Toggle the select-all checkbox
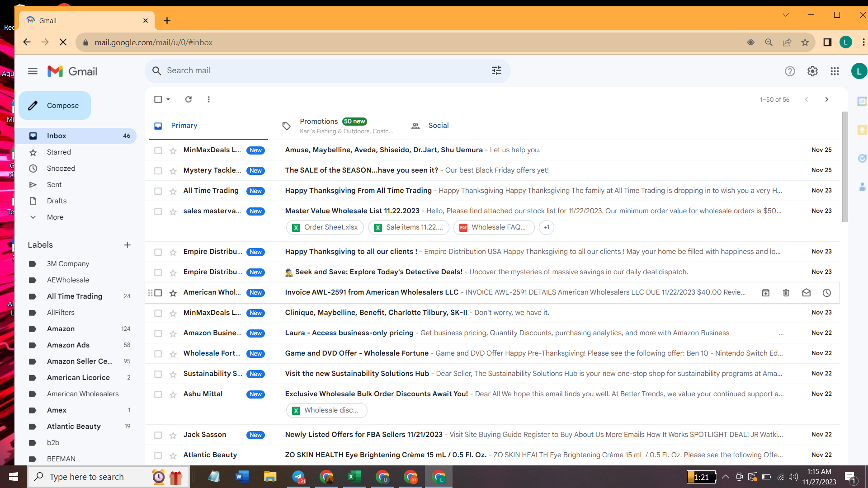Screen dimensions: 868x488 [x=158, y=99]
